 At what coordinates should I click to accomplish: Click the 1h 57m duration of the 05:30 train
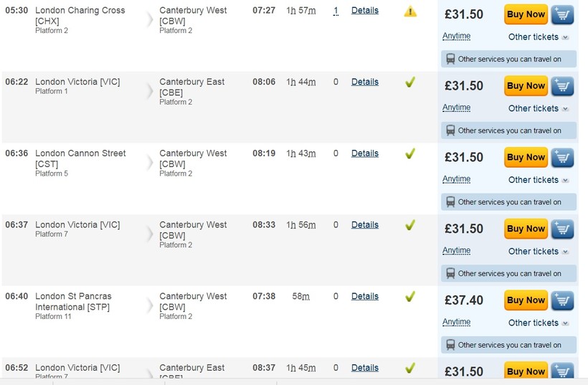click(300, 11)
